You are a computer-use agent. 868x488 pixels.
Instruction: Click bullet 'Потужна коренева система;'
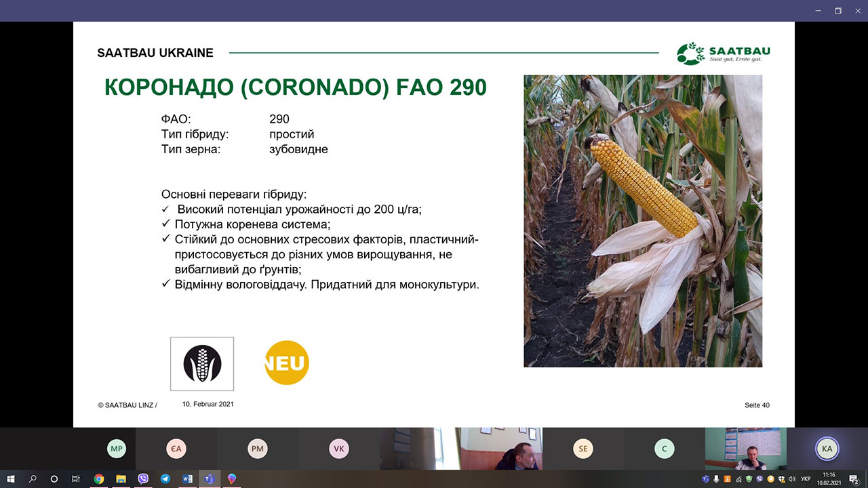[253, 224]
